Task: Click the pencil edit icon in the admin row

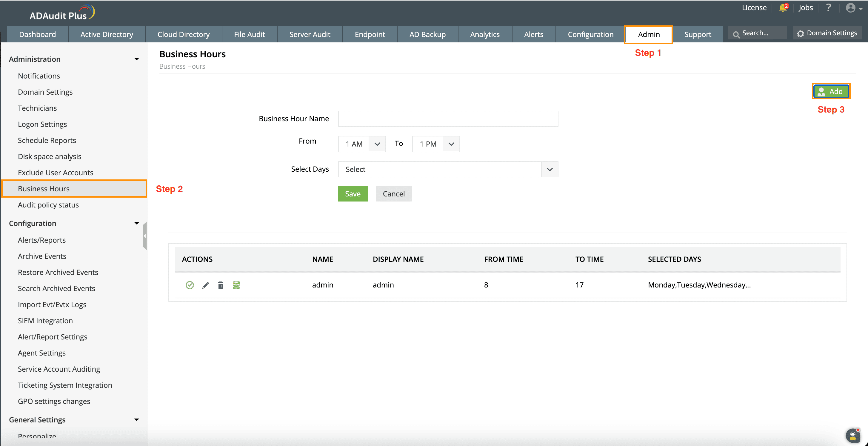Action: pos(206,285)
